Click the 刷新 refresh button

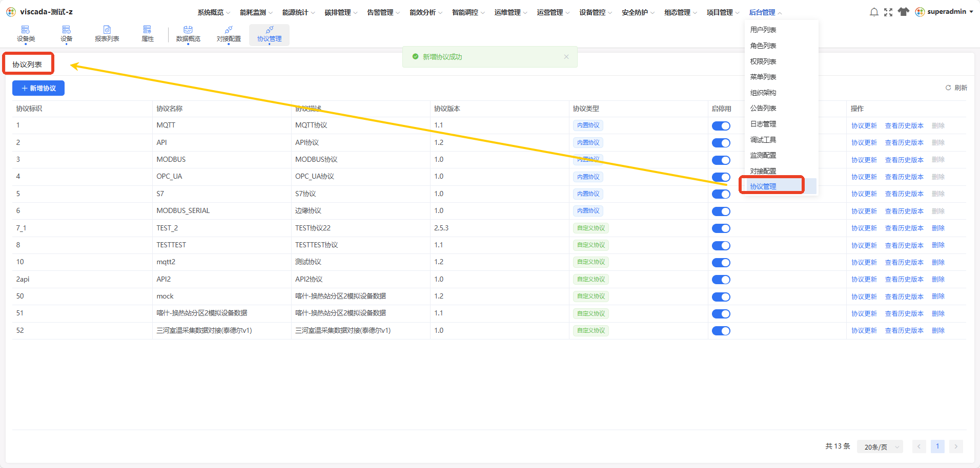point(956,88)
